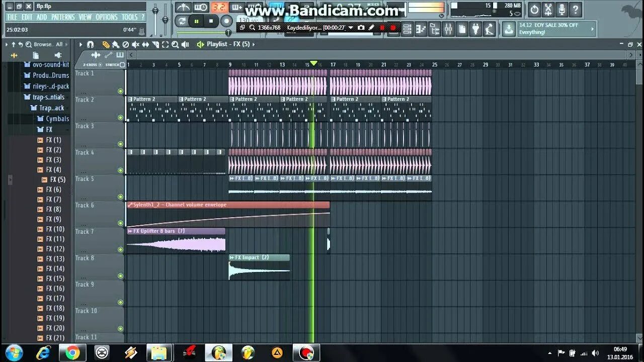Open the Windows Start menu
This screenshot has width=644, height=362.
[x=14, y=353]
